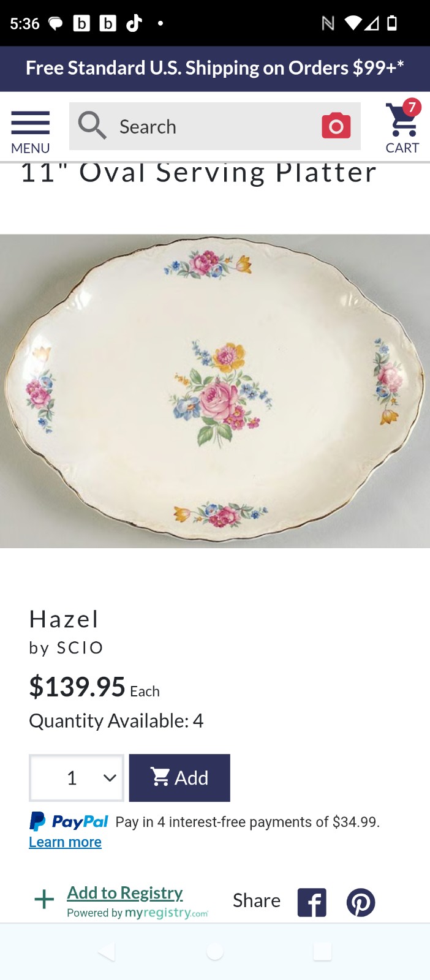Tap the Free Standard U.S. Shipping banner
This screenshot has height=980, width=430.
(x=215, y=69)
